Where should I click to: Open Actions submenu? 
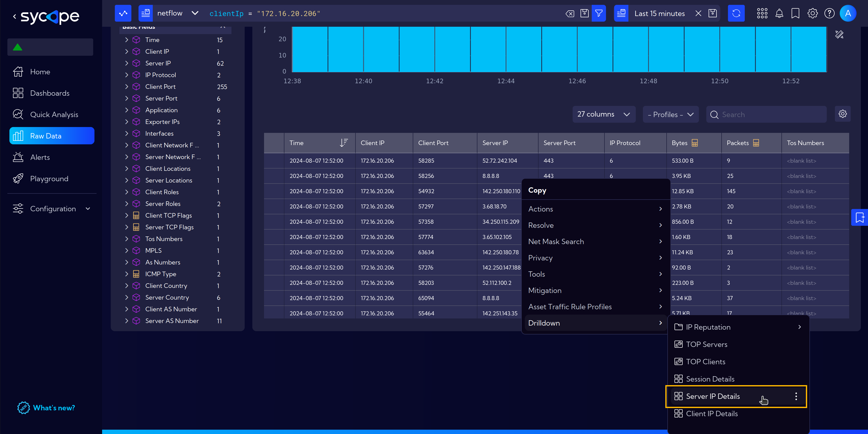click(595, 209)
